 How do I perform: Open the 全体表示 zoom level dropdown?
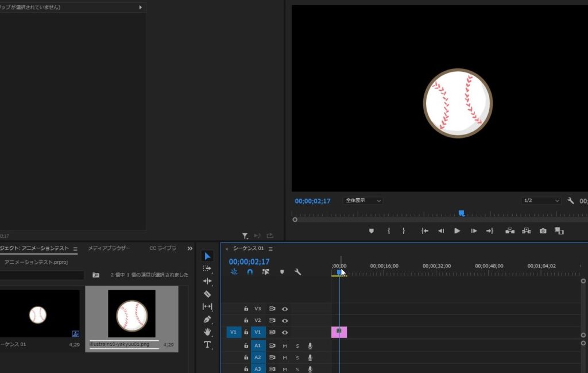point(363,201)
